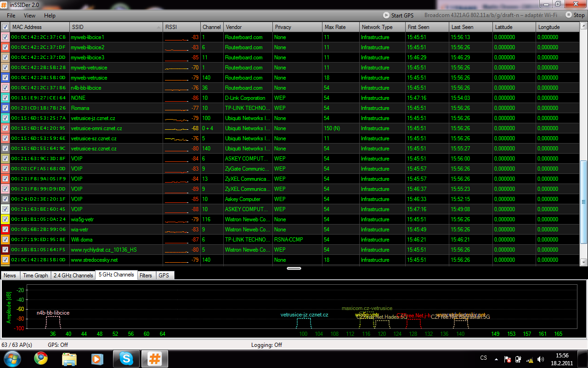Launch Skype from the taskbar
588x368 pixels.
pyautogui.click(x=126, y=358)
